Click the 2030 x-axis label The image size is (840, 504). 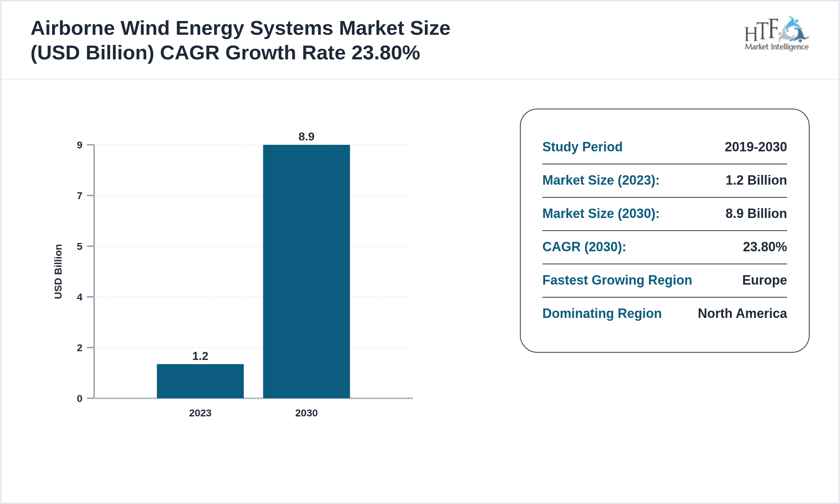tap(306, 413)
